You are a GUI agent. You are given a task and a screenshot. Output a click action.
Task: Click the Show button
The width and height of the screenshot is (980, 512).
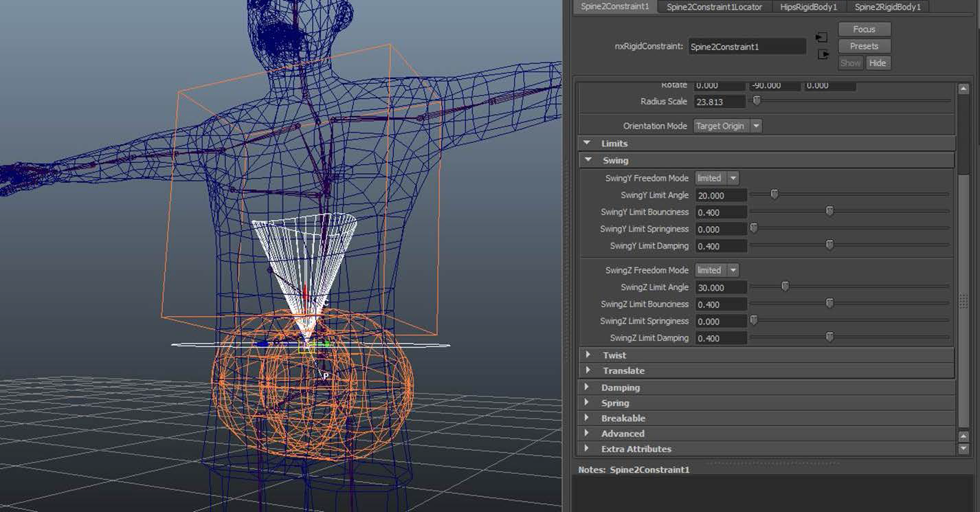[x=850, y=63]
